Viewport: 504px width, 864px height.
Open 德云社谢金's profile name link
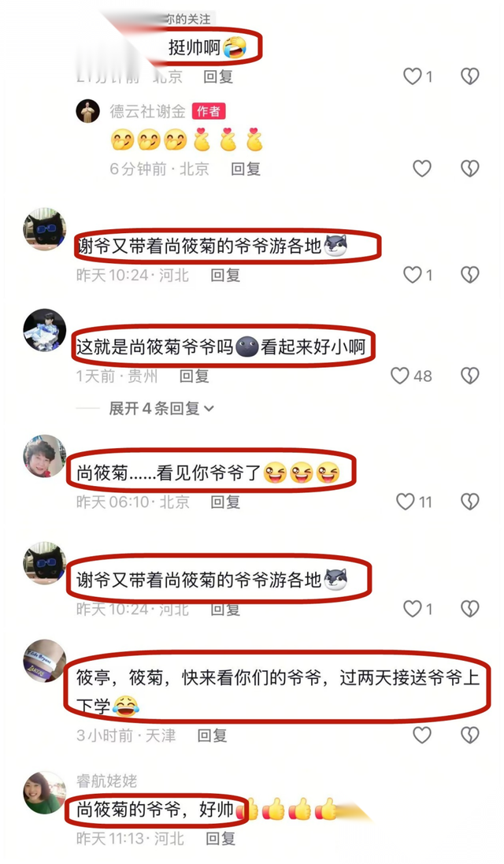(147, 111)
